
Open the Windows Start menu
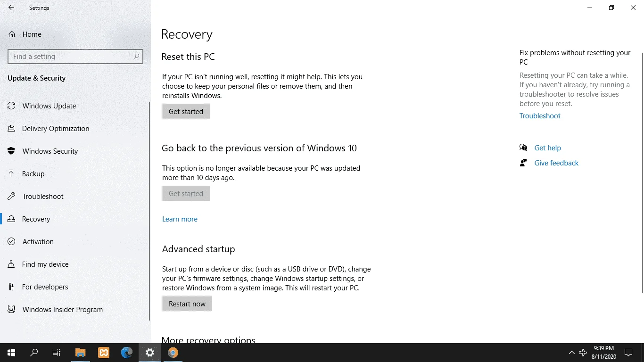[x=11, y=353]
